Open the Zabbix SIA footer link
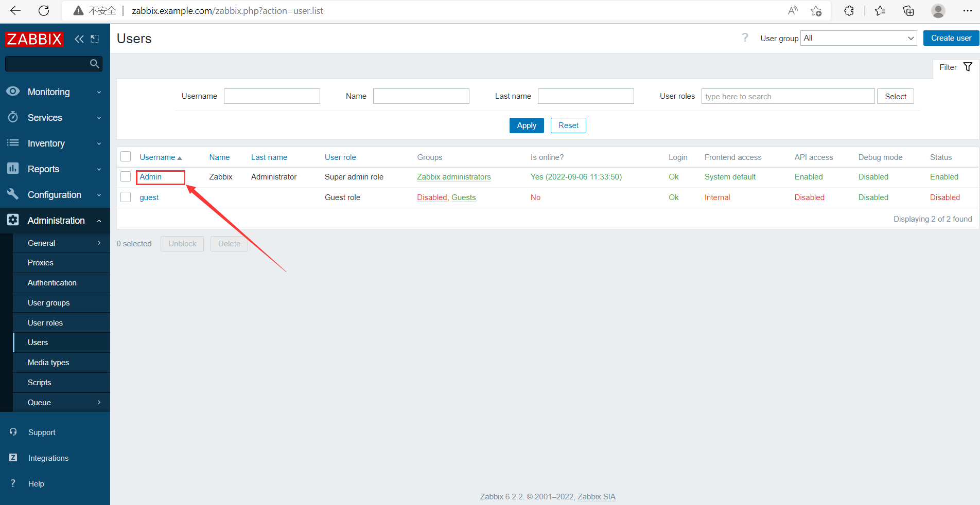Image resolution: width=980 pixels, height=505 pixels. pyautogui.click(x=597, y=497)
